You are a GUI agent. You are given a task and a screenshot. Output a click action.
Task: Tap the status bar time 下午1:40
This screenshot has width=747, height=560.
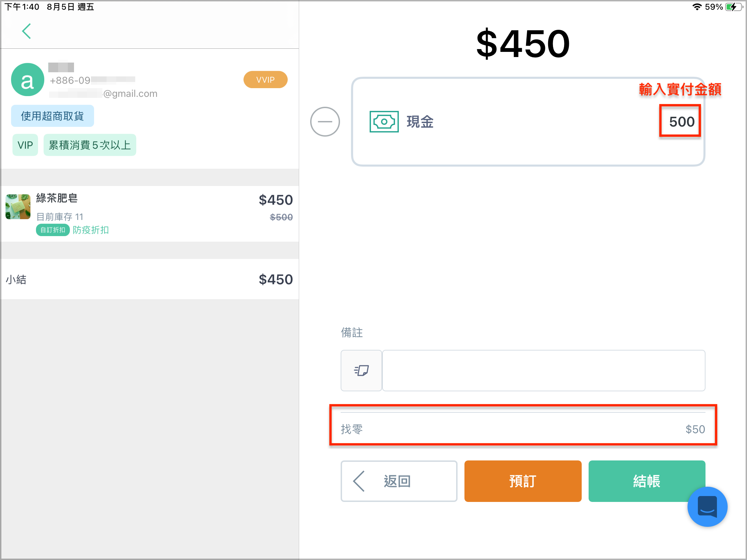[22, 7]
